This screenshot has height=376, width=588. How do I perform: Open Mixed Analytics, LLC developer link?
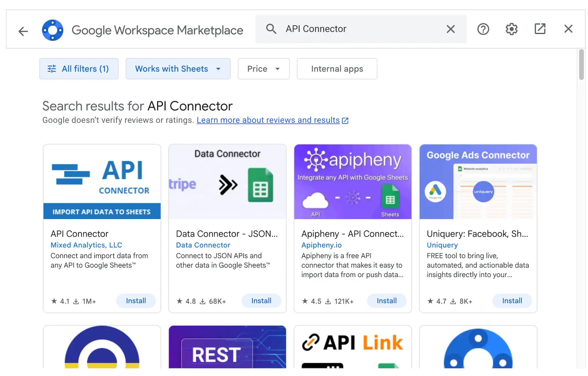86,245
